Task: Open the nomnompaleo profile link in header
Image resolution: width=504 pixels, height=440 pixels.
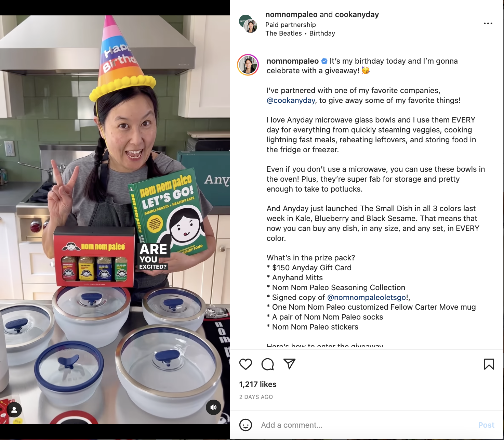Action: coord(291,15)
